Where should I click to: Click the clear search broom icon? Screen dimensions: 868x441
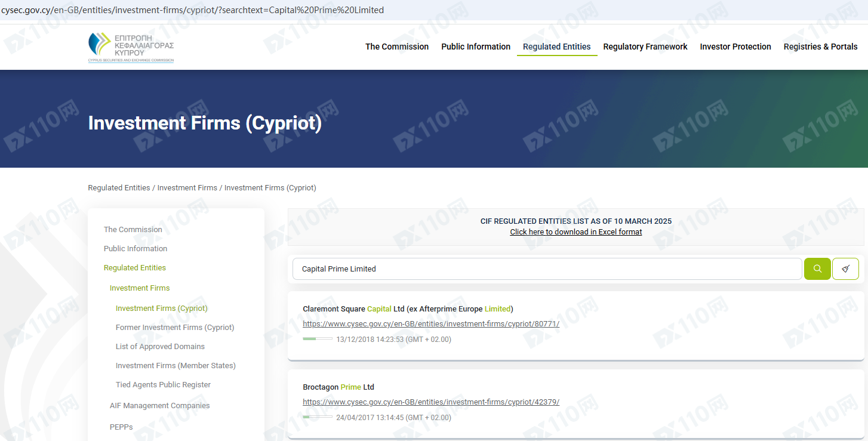tap(845, 269)
